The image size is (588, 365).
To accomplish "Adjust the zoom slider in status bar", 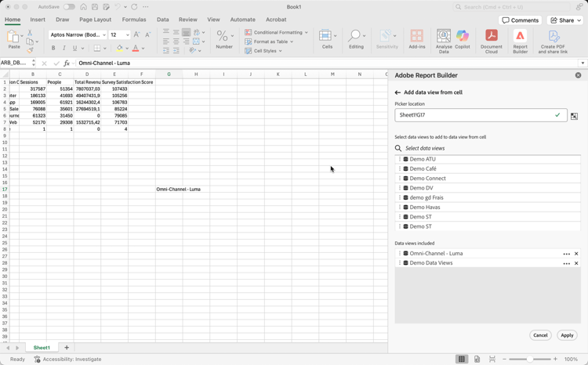I will [x=529, y=359].
